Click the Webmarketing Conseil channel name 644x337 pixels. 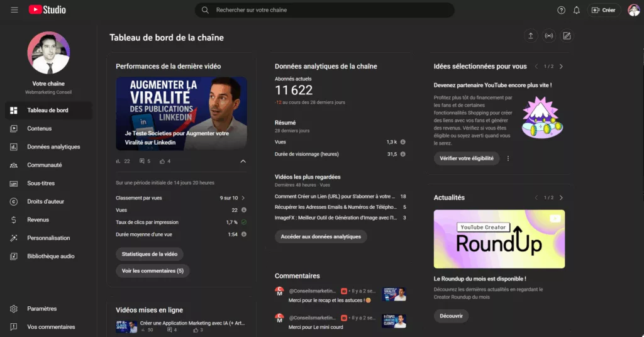tap(48, 92)
